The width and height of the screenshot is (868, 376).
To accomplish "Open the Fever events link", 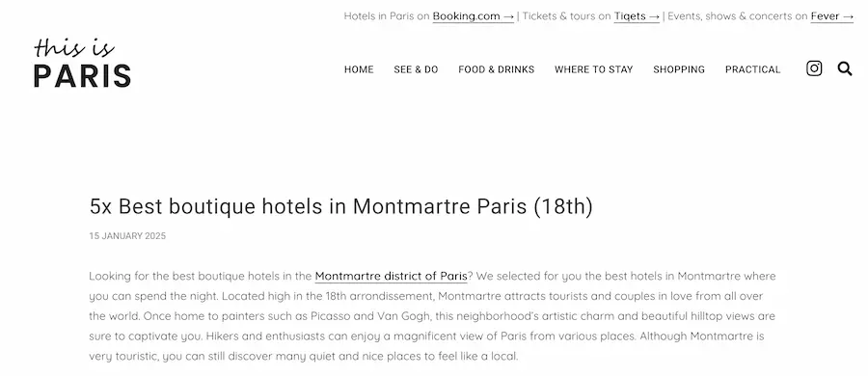I will [832, 16].
